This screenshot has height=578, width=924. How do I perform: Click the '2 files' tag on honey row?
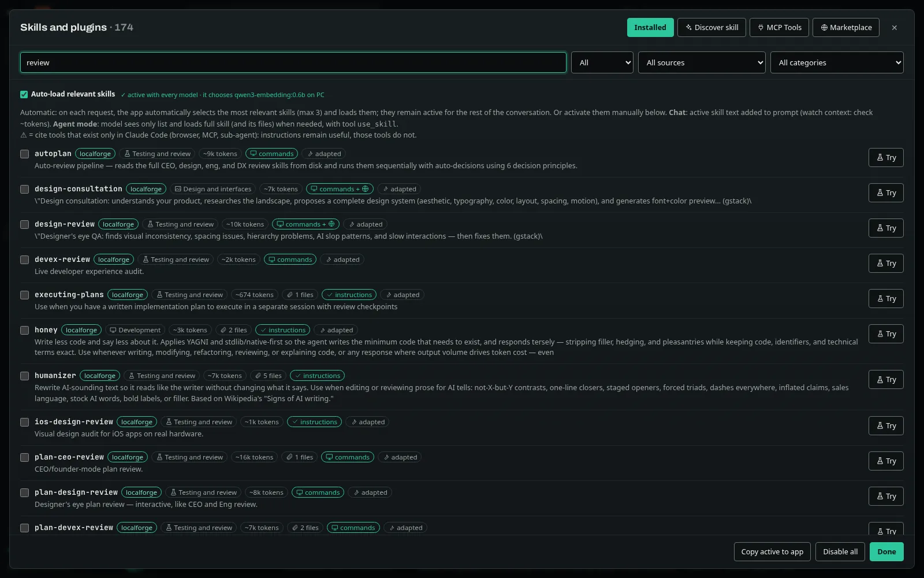233,330
